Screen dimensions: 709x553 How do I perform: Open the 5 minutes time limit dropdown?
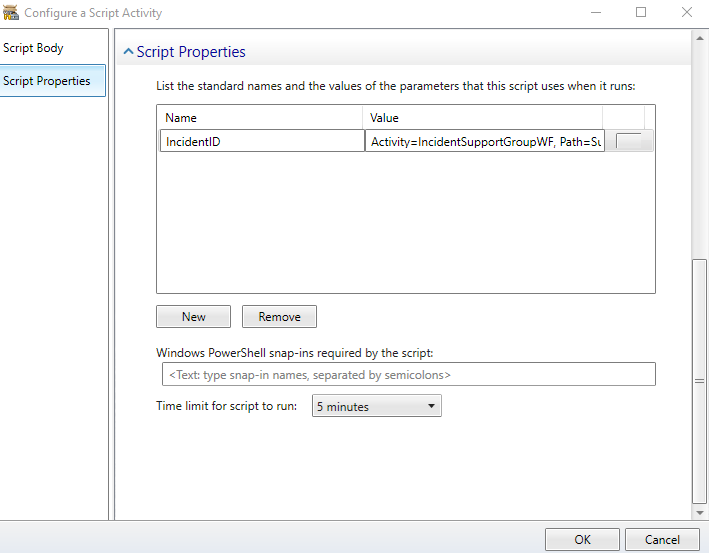pos(377,406)
